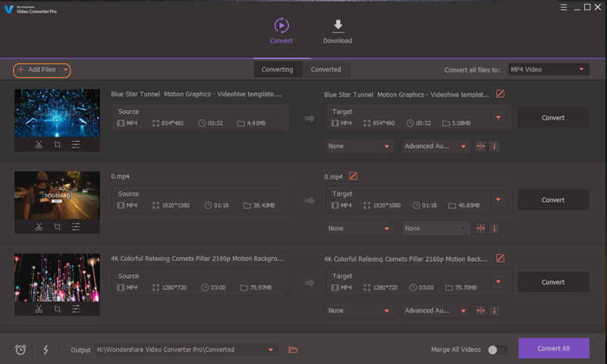The height and width of the screenshot is (364, 607).
Task: Open the scheduler alarm clock icon
Action: (x=20, y=350)
